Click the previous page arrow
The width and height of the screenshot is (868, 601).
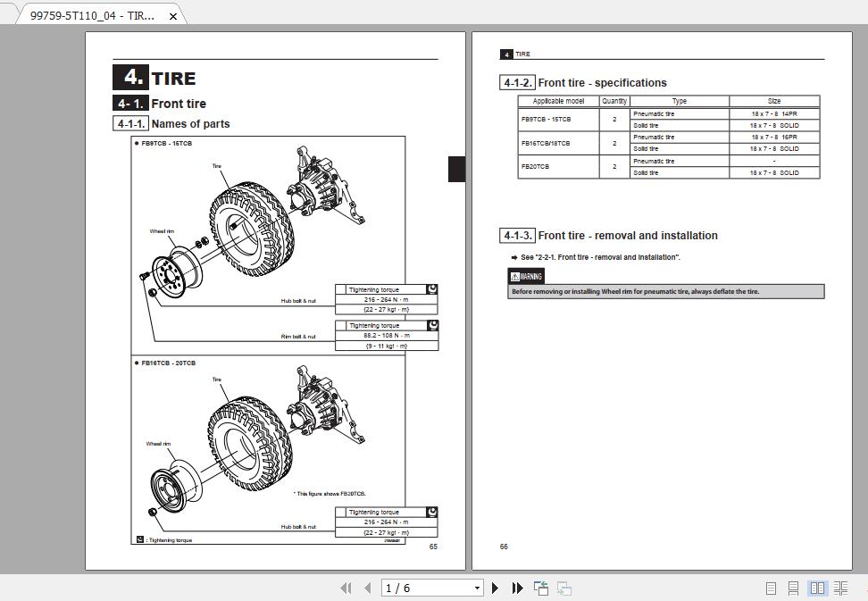point(368,588)
